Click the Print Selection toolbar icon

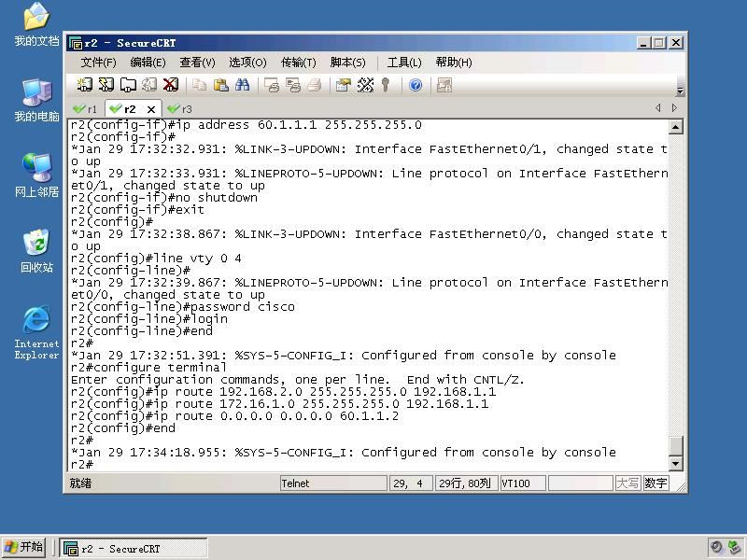[293, 85]
